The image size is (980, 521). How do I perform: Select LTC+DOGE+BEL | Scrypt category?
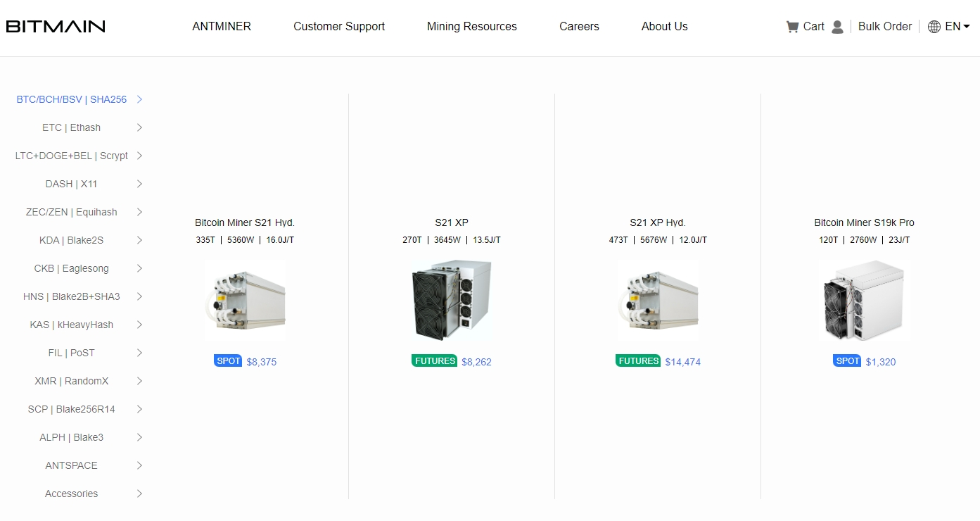coord(72,156)
